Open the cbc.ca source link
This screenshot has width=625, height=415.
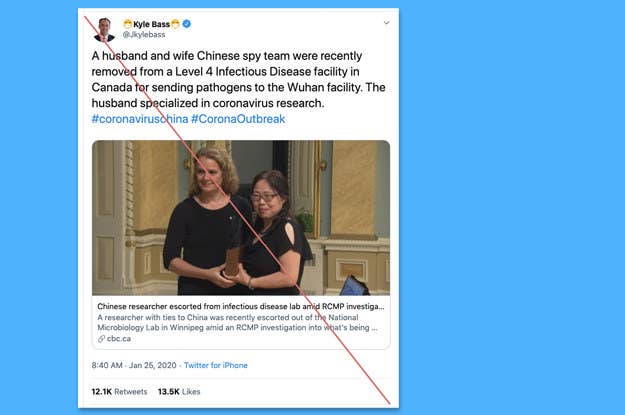point(119,338)
